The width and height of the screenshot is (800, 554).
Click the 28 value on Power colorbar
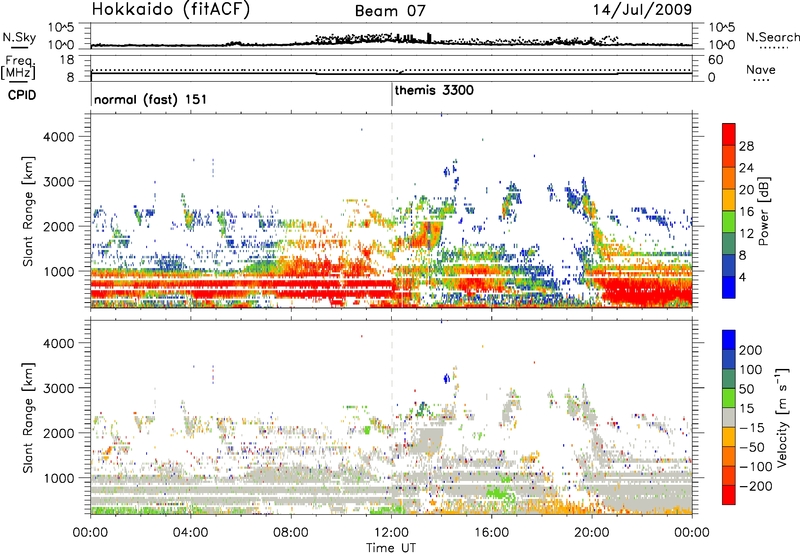click(x=746, y=146)
